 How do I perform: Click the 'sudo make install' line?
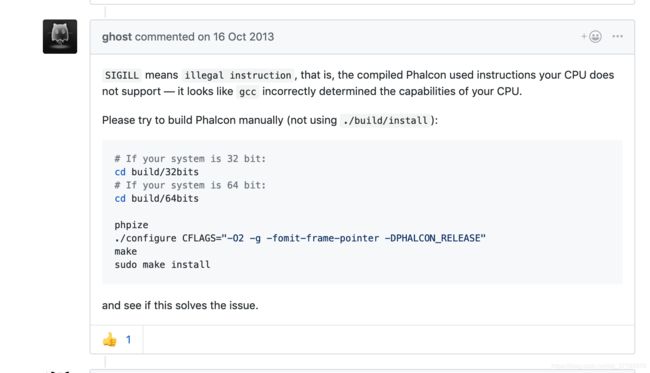162,265
